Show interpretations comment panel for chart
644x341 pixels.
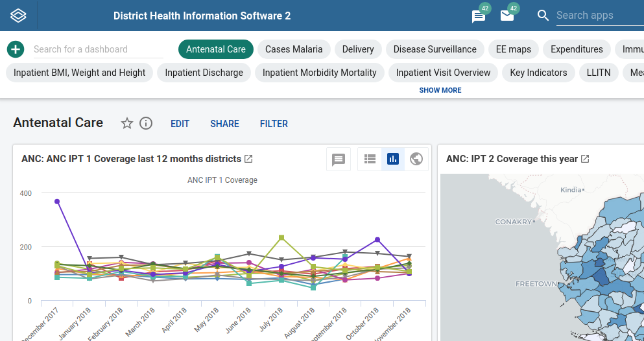pos(339,159)
